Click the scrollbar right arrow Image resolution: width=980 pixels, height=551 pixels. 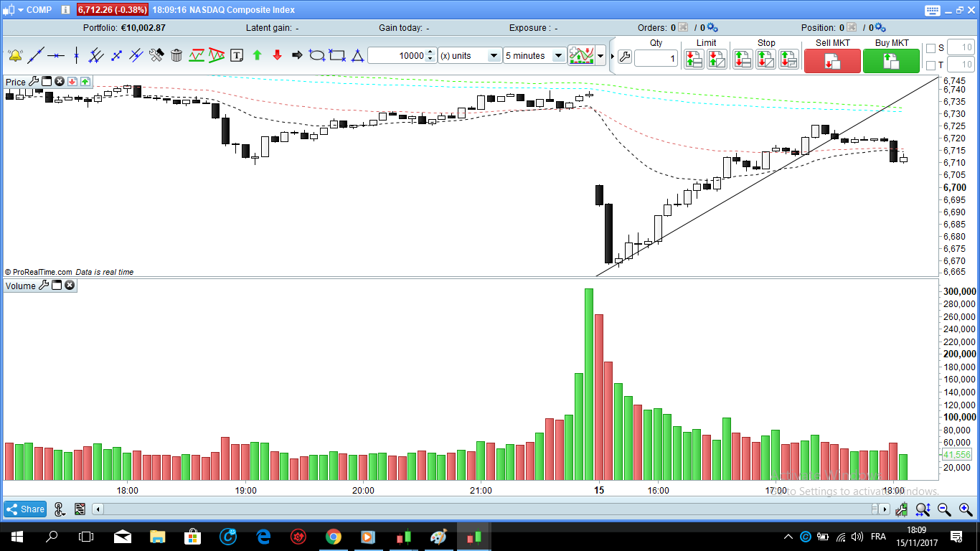coord(885,509)
